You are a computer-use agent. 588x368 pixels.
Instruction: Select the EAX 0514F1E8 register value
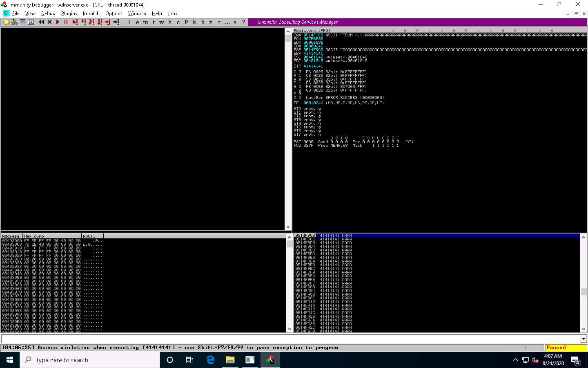(313, 35)
